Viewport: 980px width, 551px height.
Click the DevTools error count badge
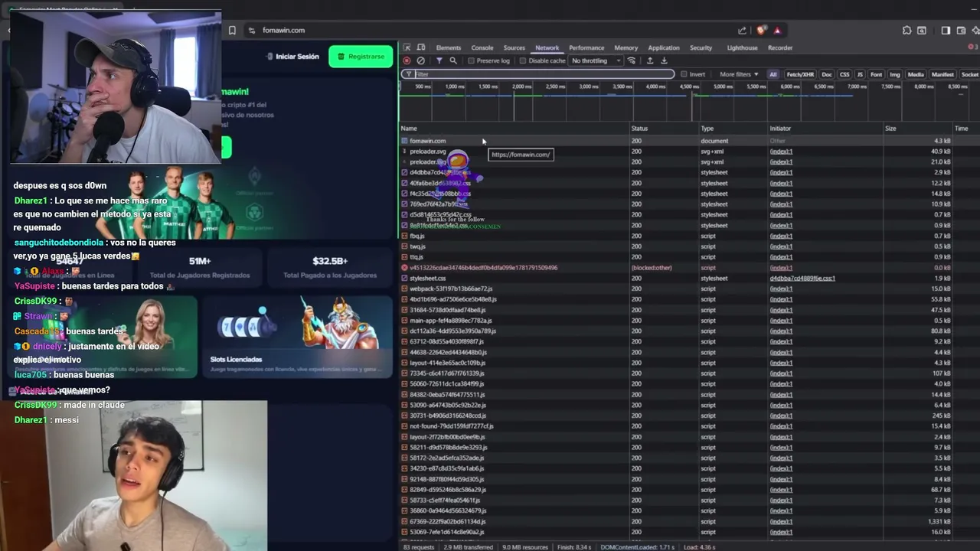coord(974,47)
